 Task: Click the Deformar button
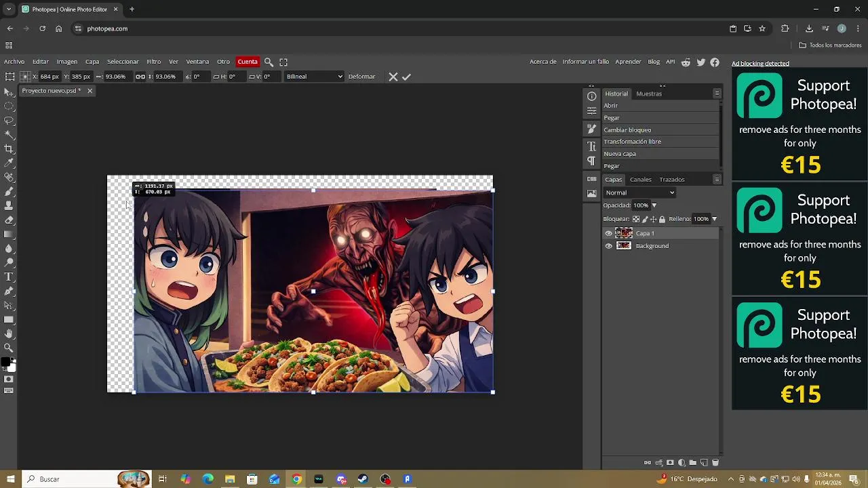coord(361,77)
